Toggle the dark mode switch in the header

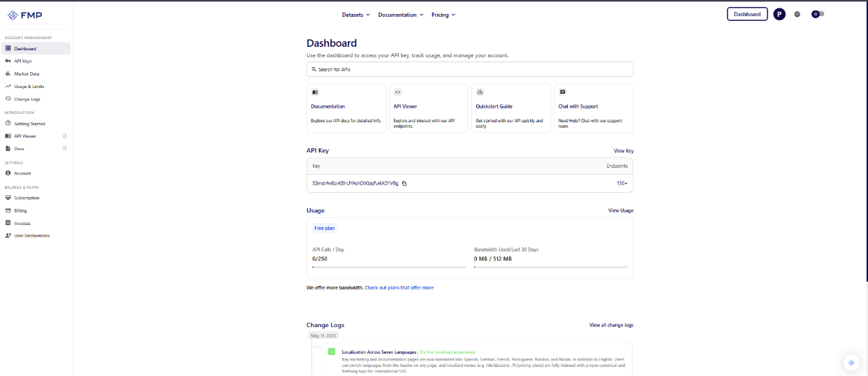tap(818, 14)
